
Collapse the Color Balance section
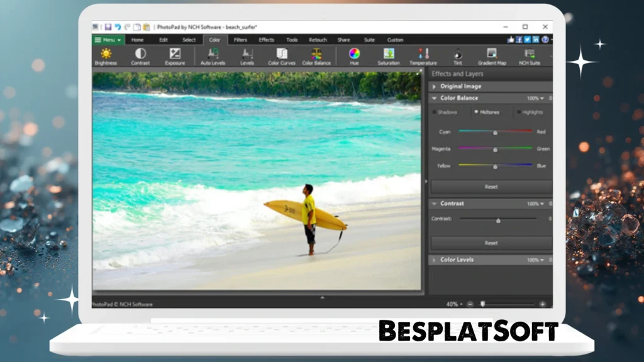point(435,98)
